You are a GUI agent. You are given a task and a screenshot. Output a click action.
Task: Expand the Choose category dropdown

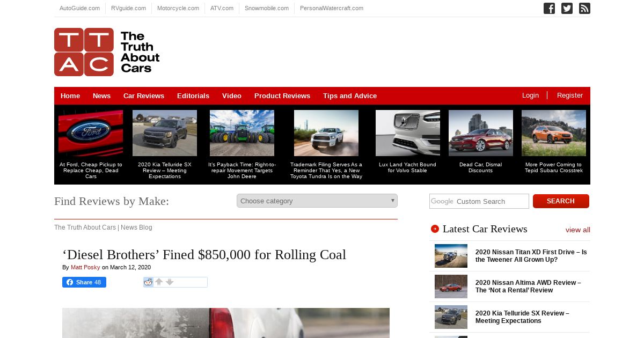pos(317,201)
